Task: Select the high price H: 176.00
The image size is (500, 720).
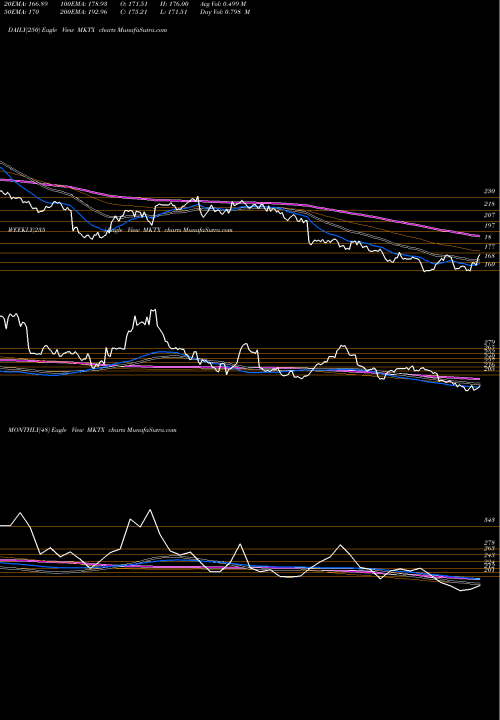Action: [173, 4]
